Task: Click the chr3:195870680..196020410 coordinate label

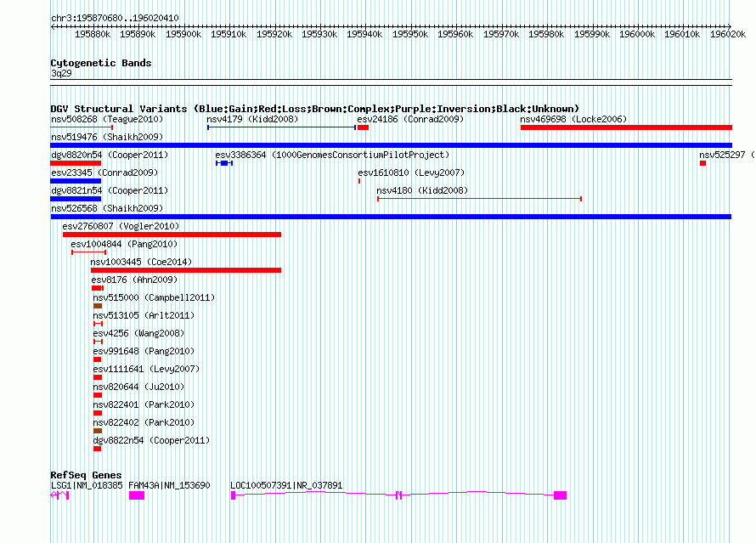Action: click(115, 18)
